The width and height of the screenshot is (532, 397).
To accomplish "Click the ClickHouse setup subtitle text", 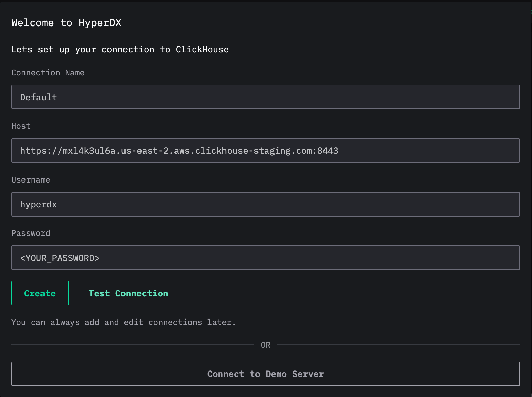I will pos(120,49).
